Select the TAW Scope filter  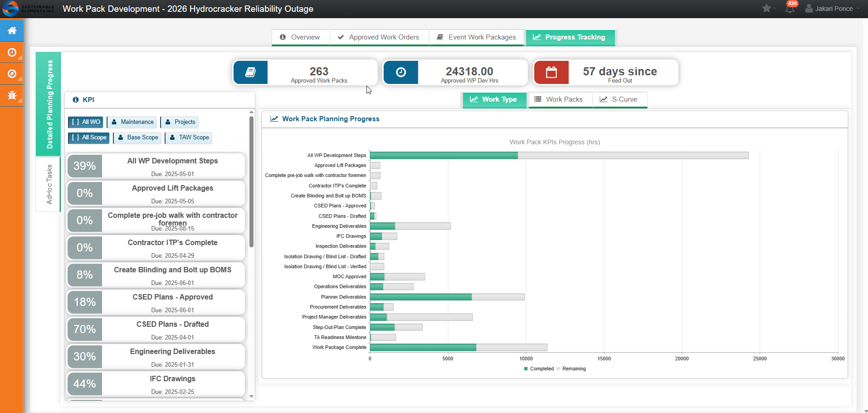click(189, 138)
